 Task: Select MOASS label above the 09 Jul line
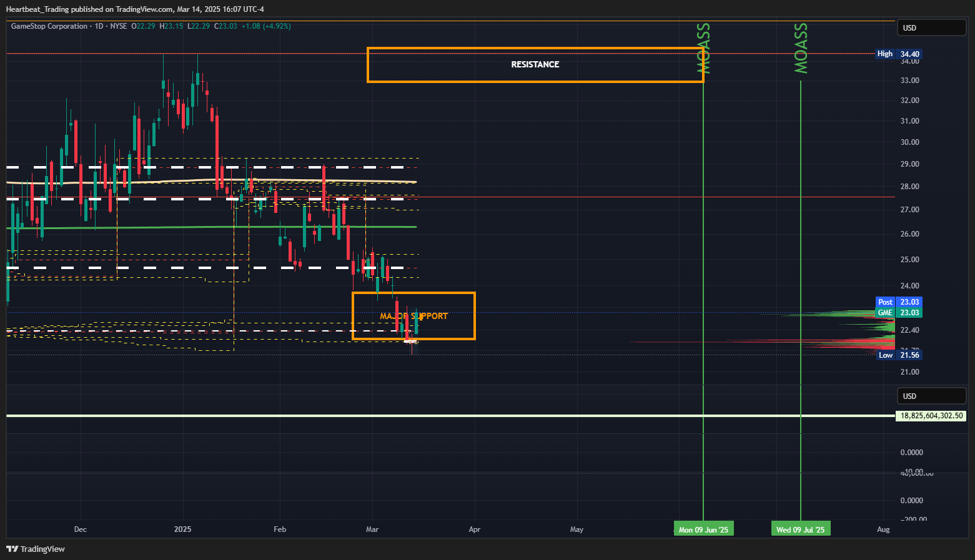pos(801,48)
